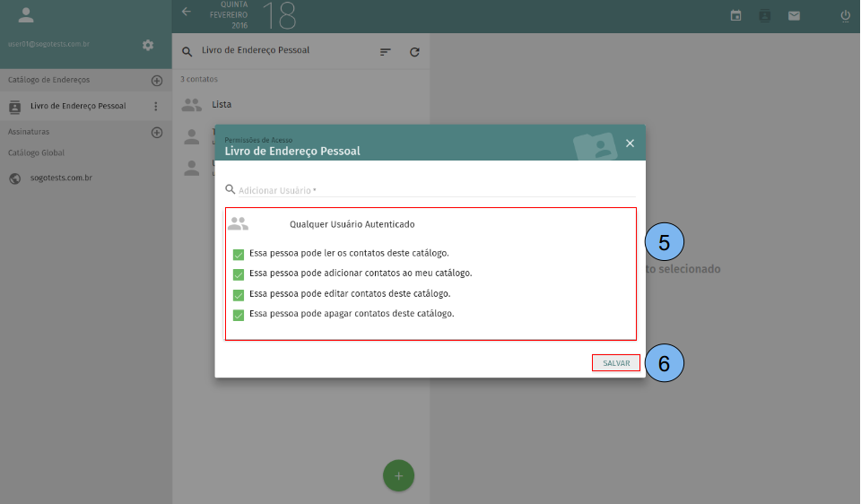Click the power logout icon

845,15
